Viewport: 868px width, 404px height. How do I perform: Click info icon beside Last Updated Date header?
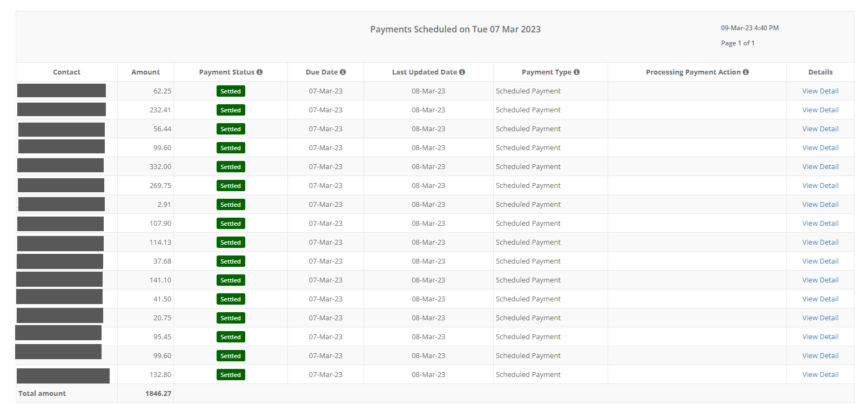462,72
